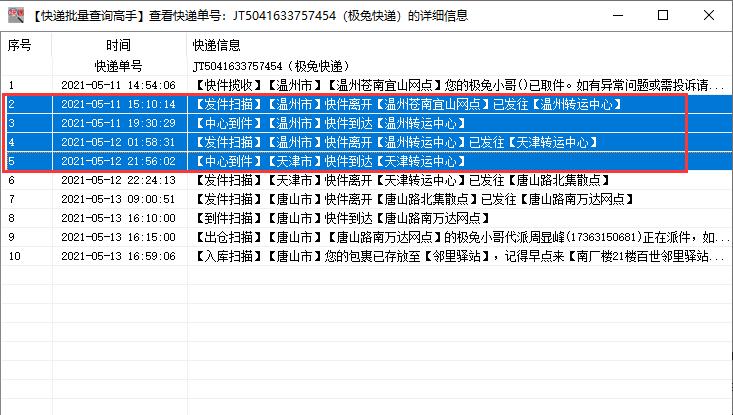Select entry 已发往【天津转运中心】

tap(396, 142)
